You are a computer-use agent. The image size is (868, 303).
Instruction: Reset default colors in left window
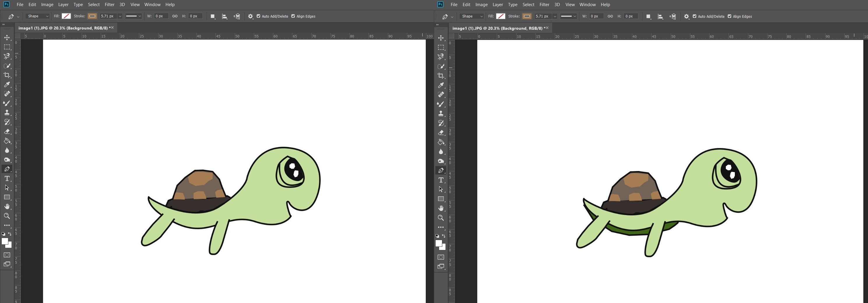pos(3,234)
